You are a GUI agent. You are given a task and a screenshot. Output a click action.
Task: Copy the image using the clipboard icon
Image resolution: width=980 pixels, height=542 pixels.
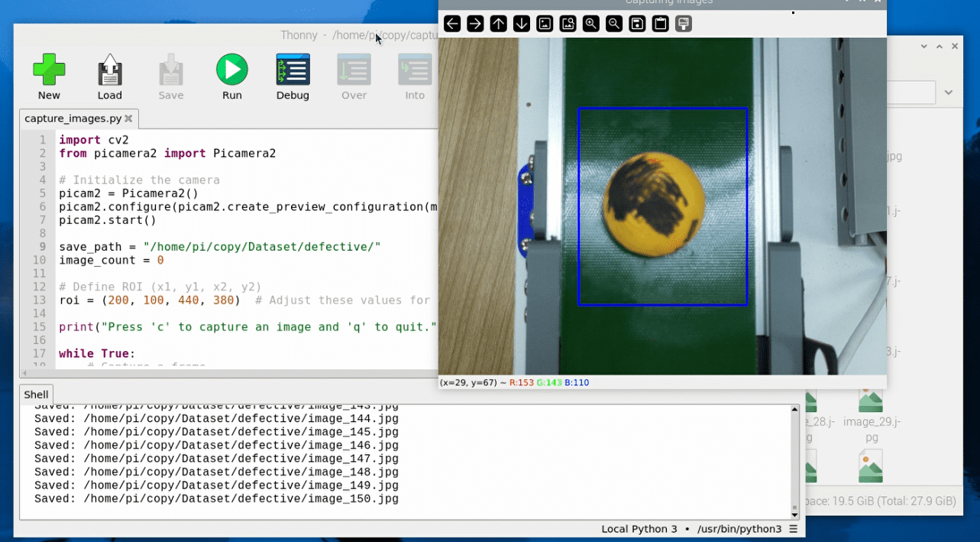point(659,24)
